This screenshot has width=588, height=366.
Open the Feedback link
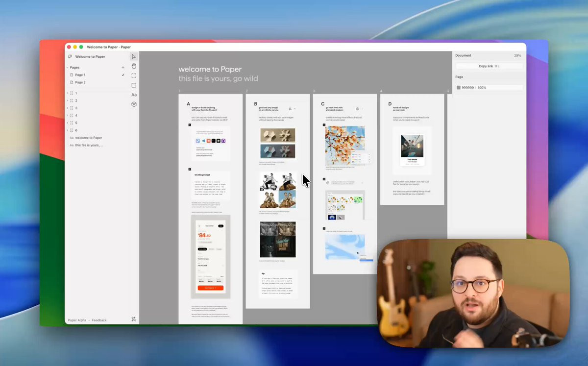click(99, 320)
